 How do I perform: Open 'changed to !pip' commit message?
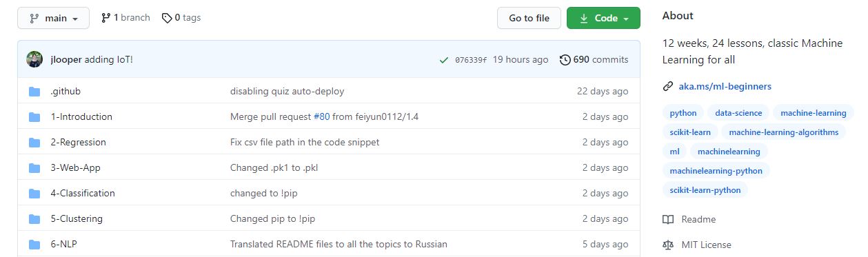tap(263, 194)
